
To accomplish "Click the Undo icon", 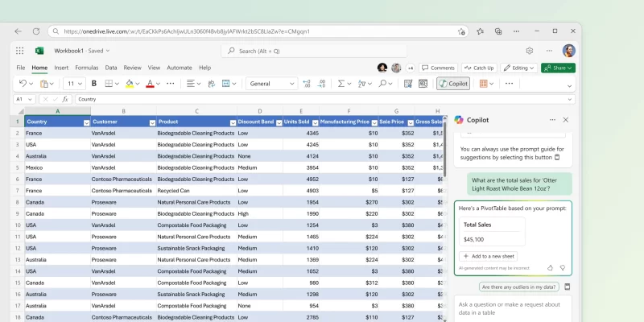I will pos(23,84).
